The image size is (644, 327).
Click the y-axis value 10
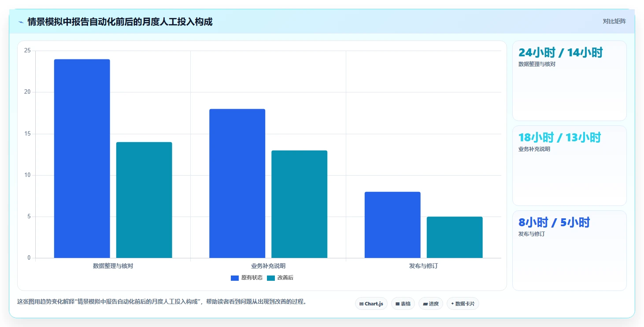pos(27,175)
